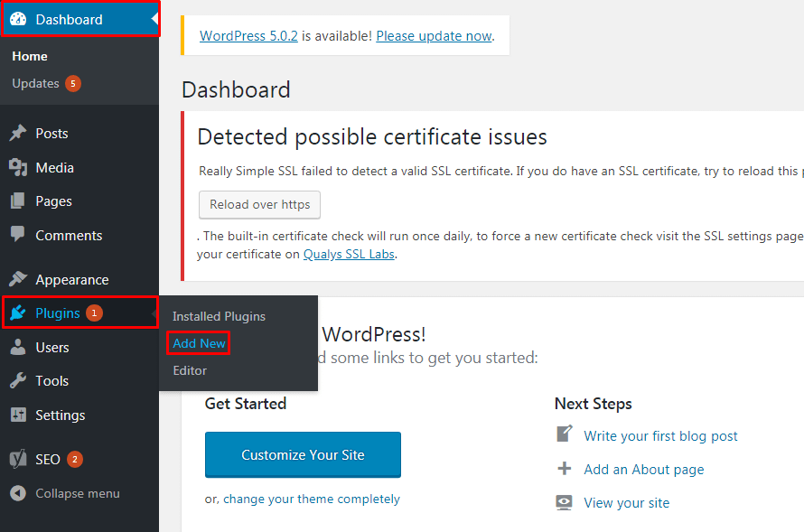Click the SEO notification badge showing 2

(x=74, y=459)
